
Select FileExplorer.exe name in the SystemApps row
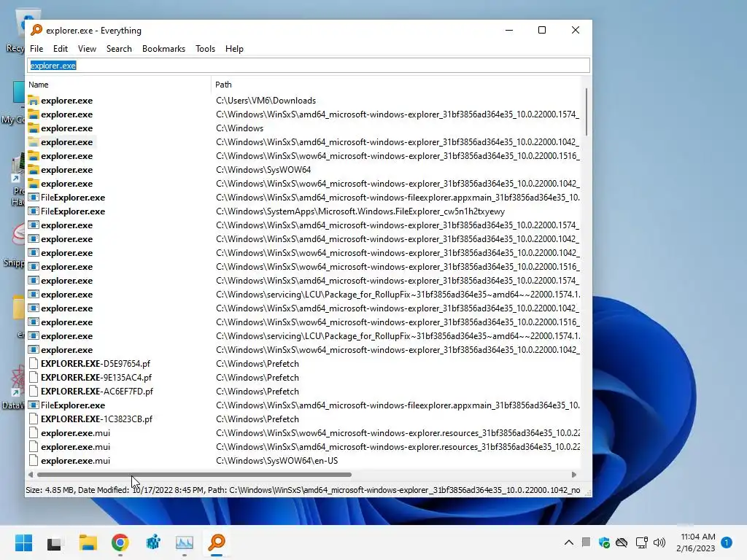pyautogui.click(x=73, y=211)
